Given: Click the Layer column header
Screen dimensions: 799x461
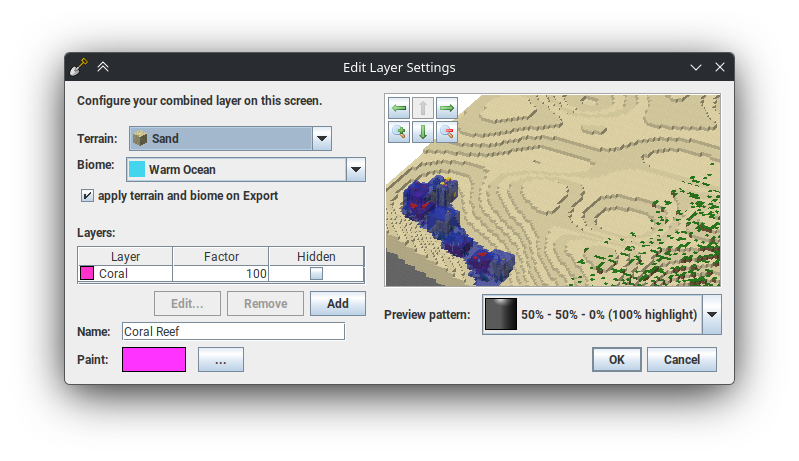Looking at the screenshot, I should [x=125, y=256].
